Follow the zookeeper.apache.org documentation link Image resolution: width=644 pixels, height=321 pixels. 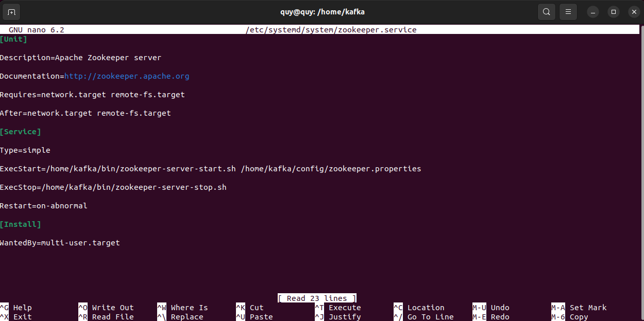point(127,76)
